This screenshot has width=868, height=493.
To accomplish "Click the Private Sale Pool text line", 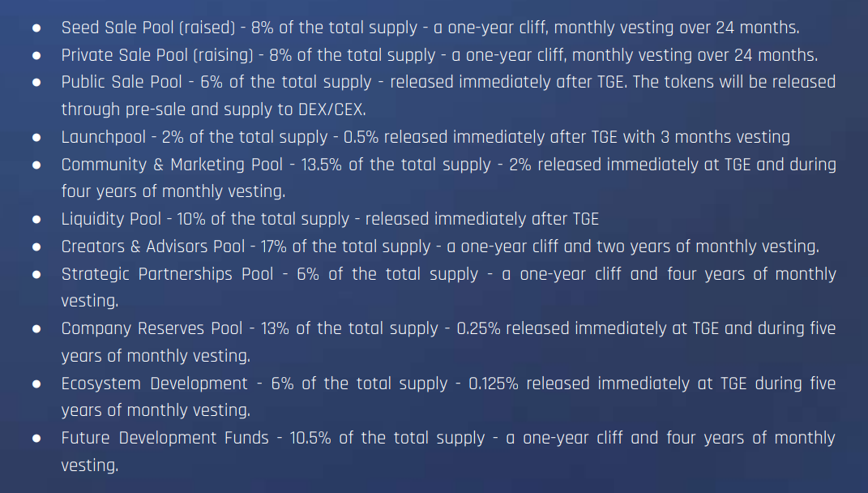I will pos(439,56).
